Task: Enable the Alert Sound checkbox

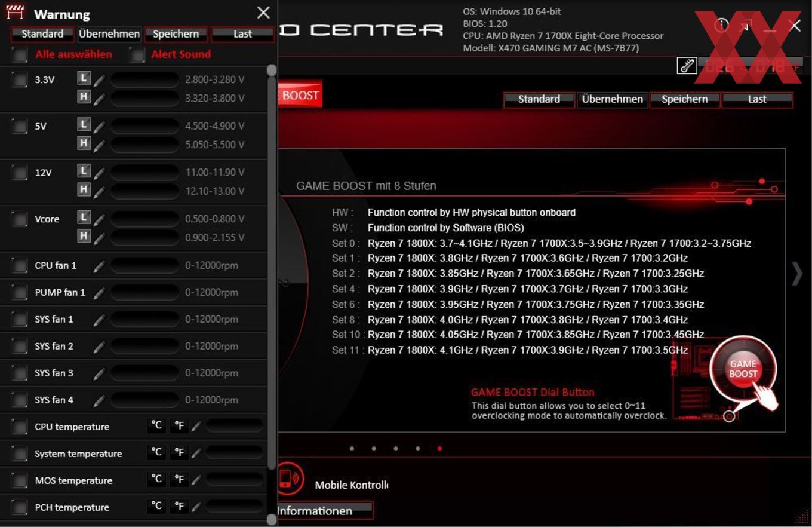Action: (138, 54)
